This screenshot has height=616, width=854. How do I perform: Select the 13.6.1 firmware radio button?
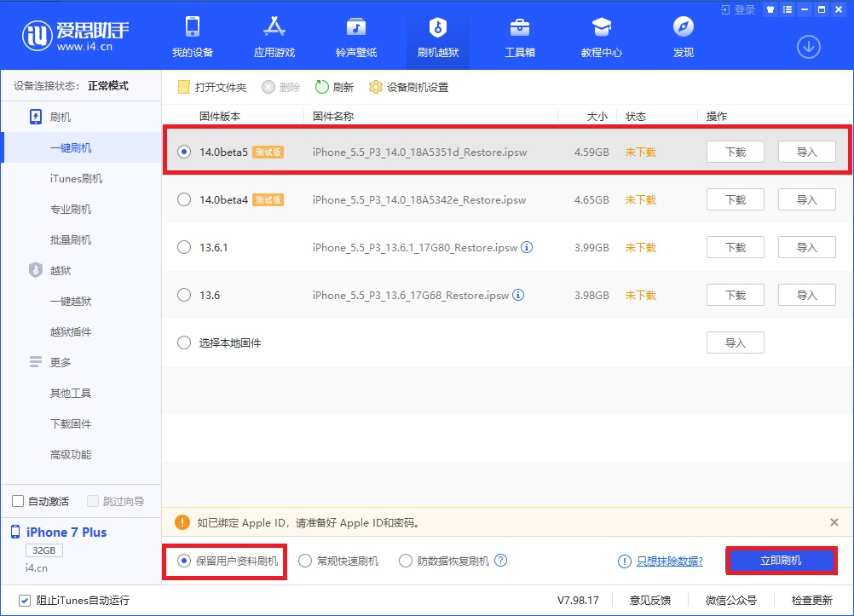pos(184,247)
